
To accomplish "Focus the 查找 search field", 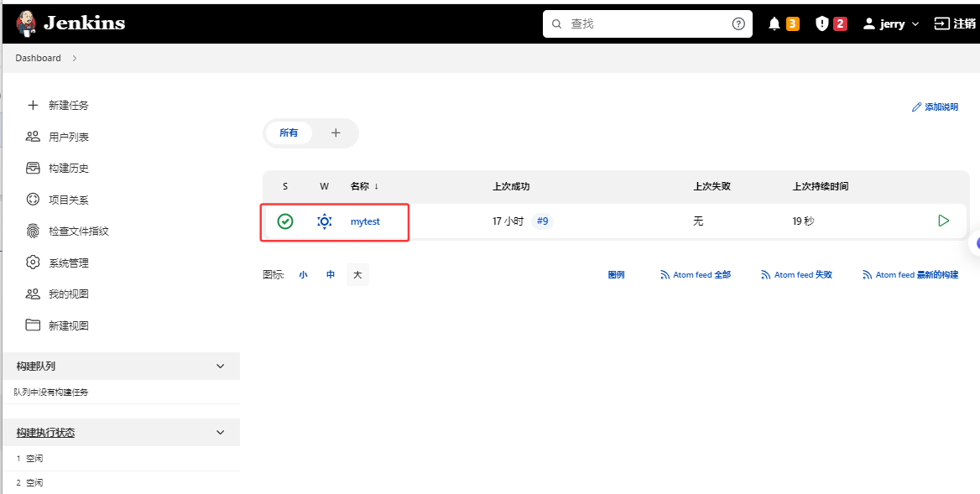I will tap(648, 23).
